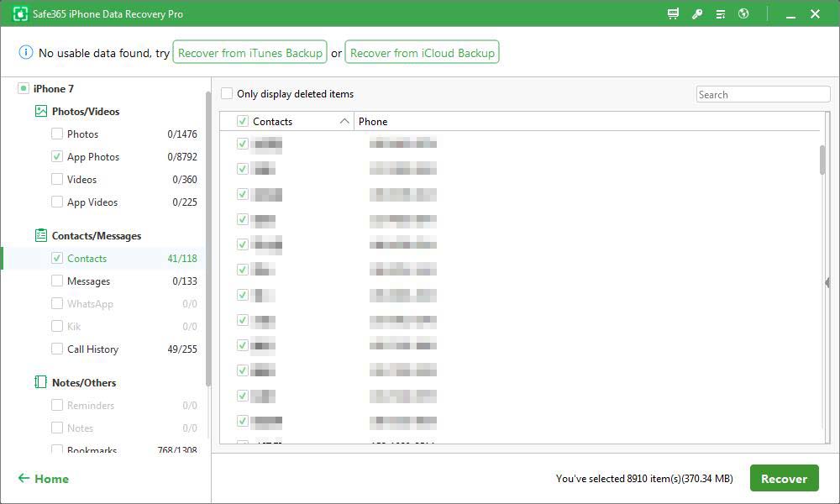Select the App Videos category
This screenshot has width=840, height=504.
(x=92, y=202)
